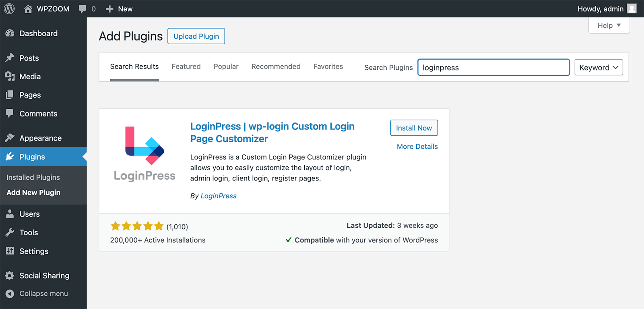Open Add New Plugin submenu item
644x309 pixels.
[x=33, y=193]
